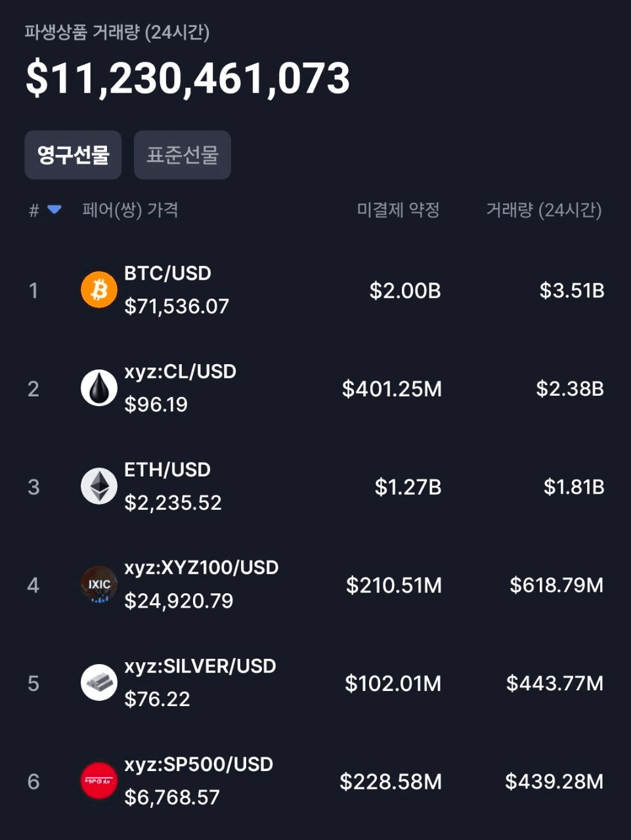Click the silver bars icon
631x840 pixels.
pyautogui.click(x=99, y=682)
